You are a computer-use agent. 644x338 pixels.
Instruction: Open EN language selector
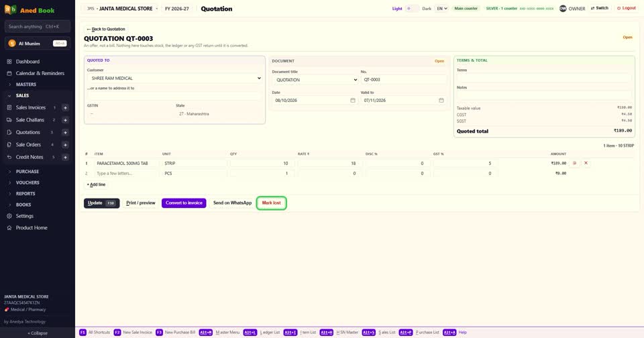tap(441, 8)
